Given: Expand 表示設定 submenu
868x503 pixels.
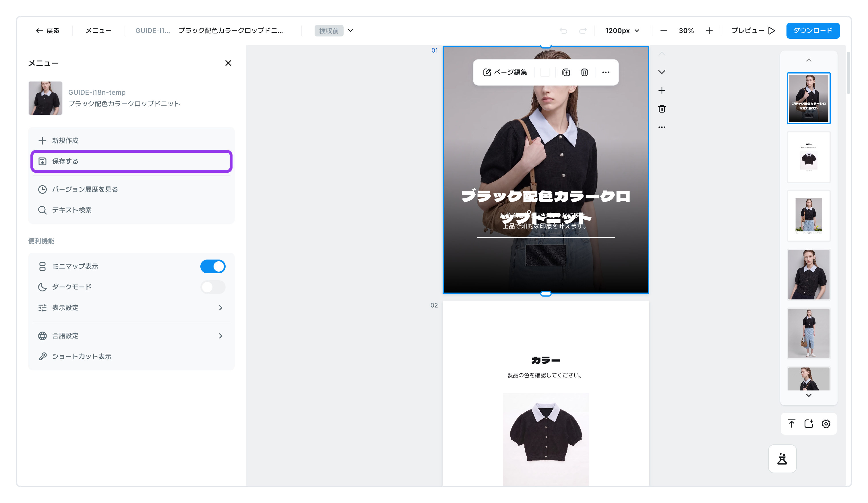Looking at the screenshot, I should 131,308.
